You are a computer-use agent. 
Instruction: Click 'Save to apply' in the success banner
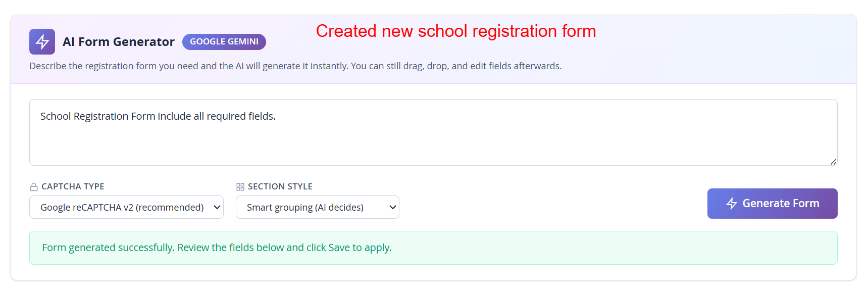point(360,248)
